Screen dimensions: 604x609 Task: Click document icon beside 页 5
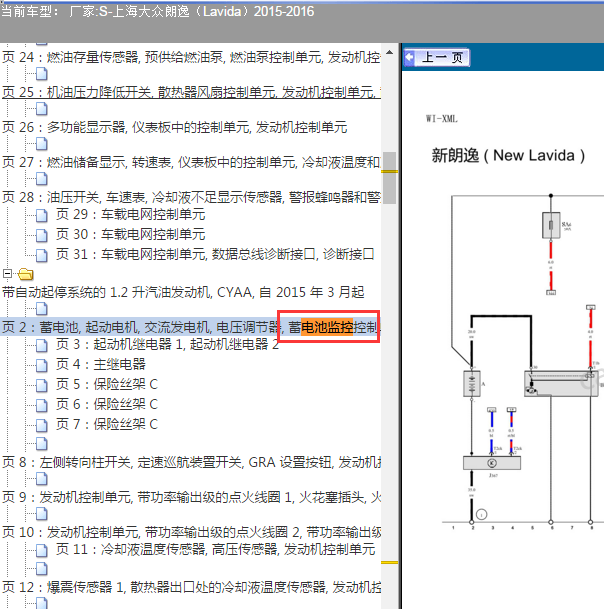[42, 385]
